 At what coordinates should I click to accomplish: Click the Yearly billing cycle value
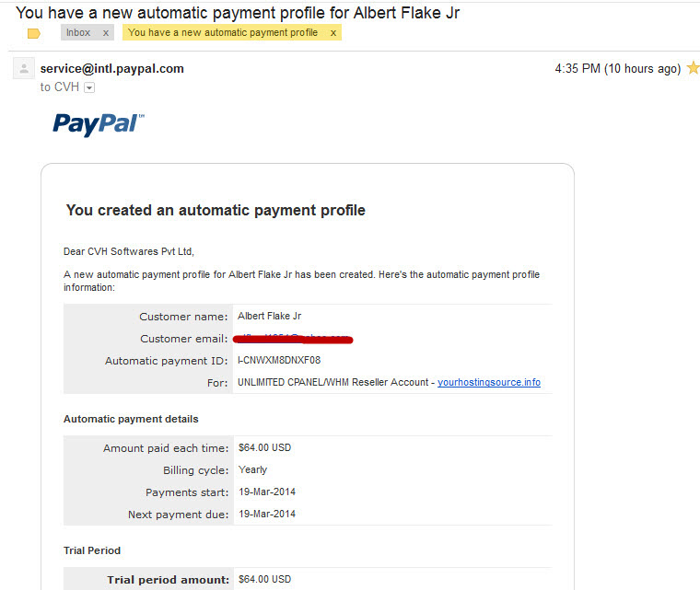(x=252, y=470)
